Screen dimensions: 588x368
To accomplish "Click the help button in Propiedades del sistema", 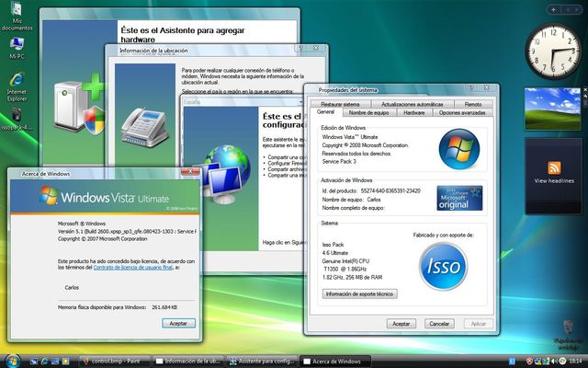I will 472,88.
